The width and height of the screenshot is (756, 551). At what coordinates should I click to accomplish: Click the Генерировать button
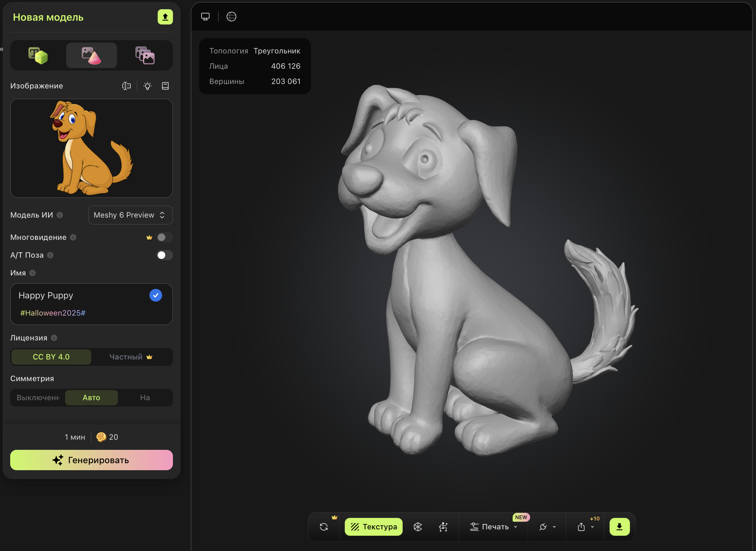coord(91,460)
